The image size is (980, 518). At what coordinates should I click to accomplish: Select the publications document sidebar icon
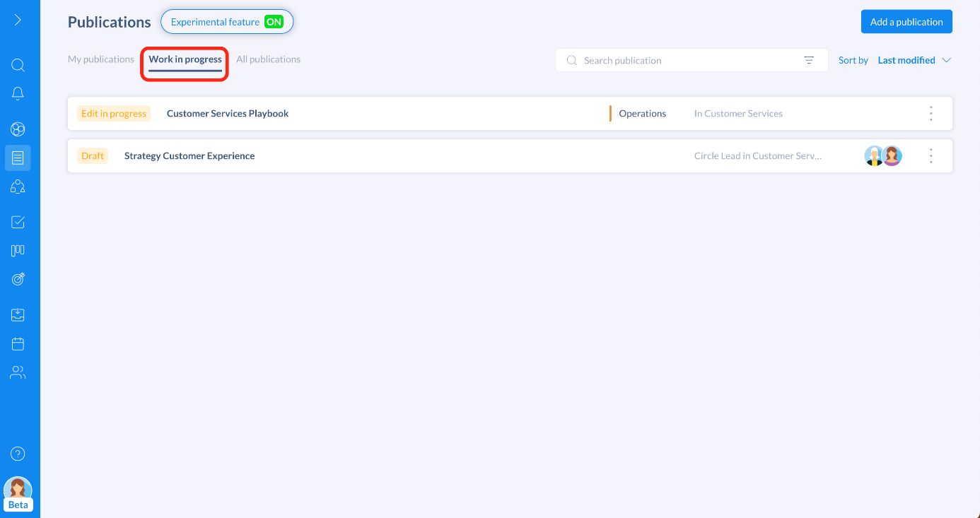(x=18, y=158)
